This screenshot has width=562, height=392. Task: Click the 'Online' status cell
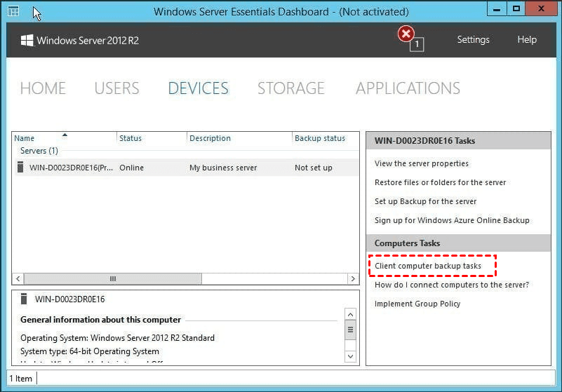[x=131, y=168]
